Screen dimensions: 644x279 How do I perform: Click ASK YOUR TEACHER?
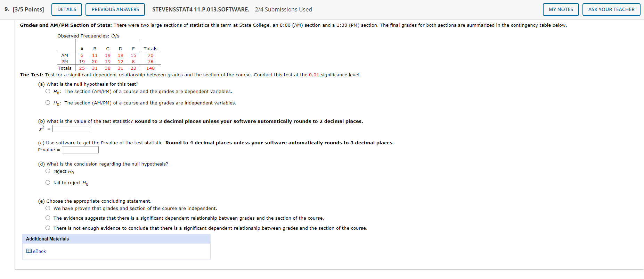pos(611,9)
